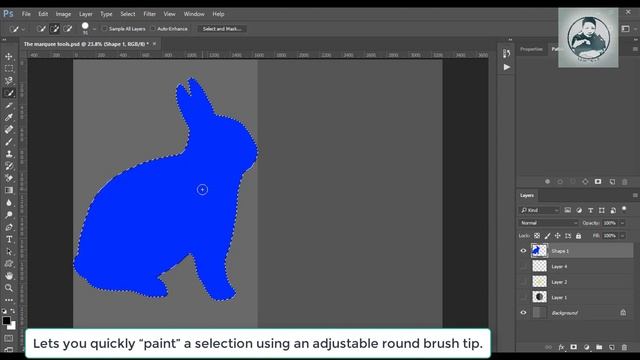Open the Filter menu
Image resolution: width=640 pixels, height=360 pixels.
coord(149,14)
